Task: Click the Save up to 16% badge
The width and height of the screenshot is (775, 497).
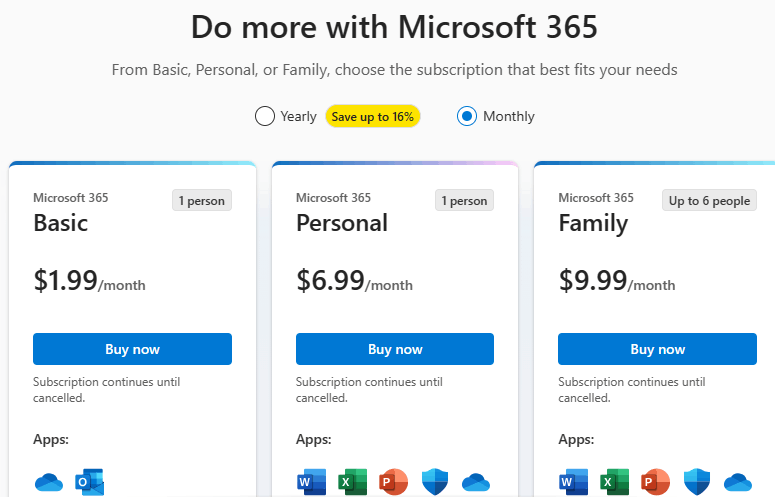Action: 373,117
